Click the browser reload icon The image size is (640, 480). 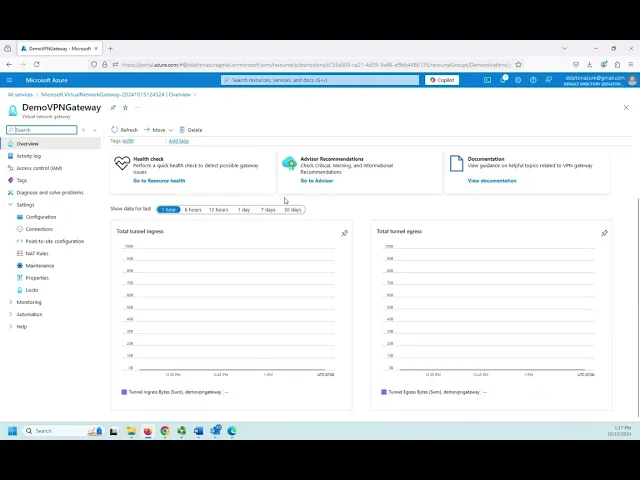click(x=37, y=64)
